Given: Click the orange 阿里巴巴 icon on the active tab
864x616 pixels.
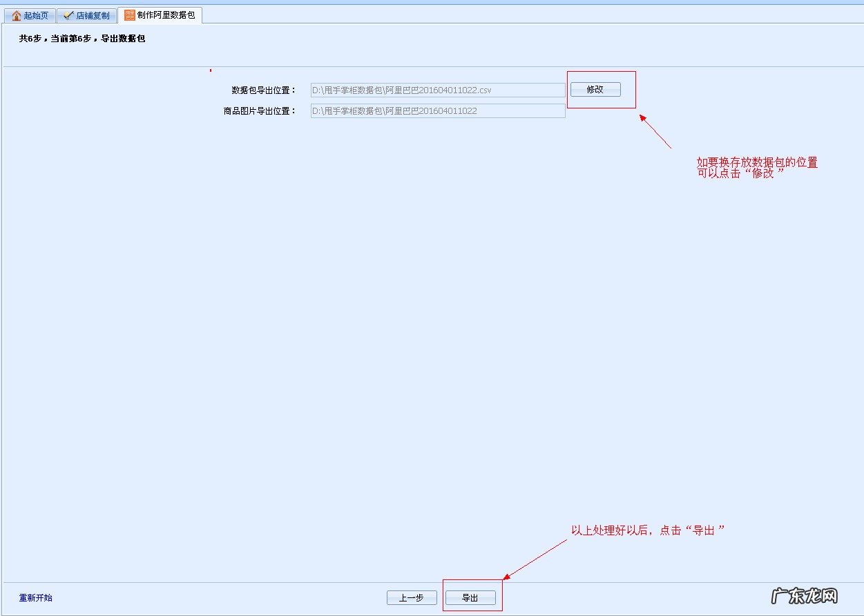Looking at the screenshot, I should pos(128,14).
